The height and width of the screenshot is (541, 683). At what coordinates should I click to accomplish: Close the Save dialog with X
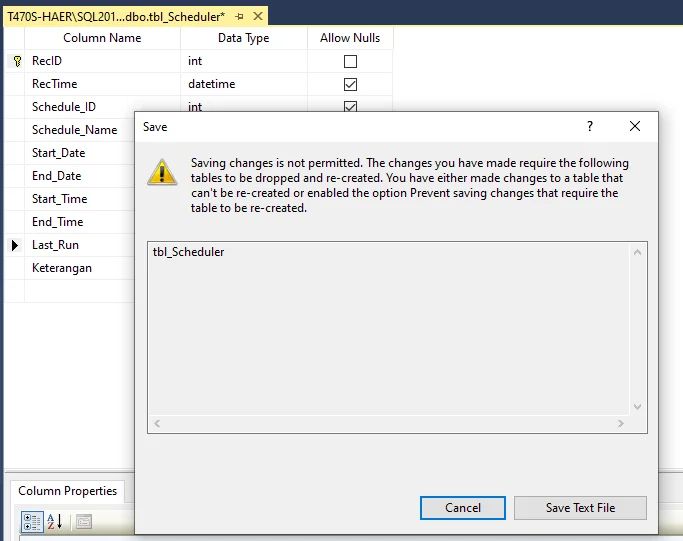point(635,126)
